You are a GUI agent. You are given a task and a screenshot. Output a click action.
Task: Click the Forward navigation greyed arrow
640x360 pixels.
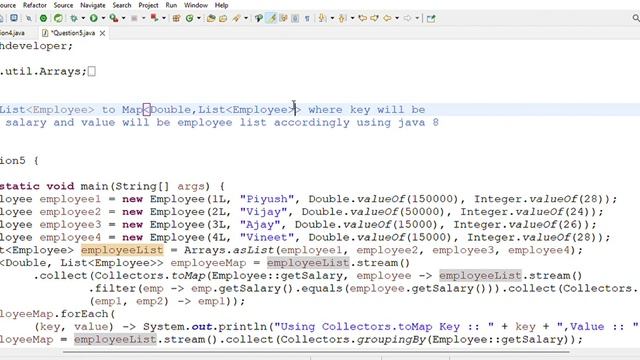407,18
